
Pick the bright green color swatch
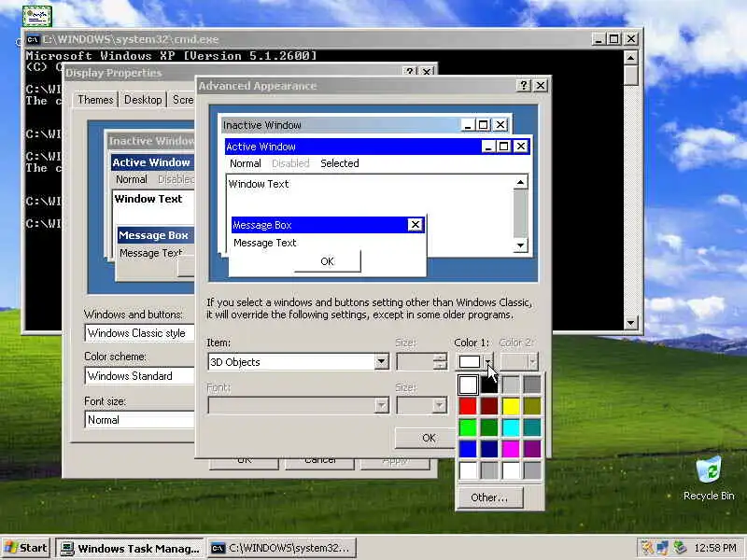468,427
